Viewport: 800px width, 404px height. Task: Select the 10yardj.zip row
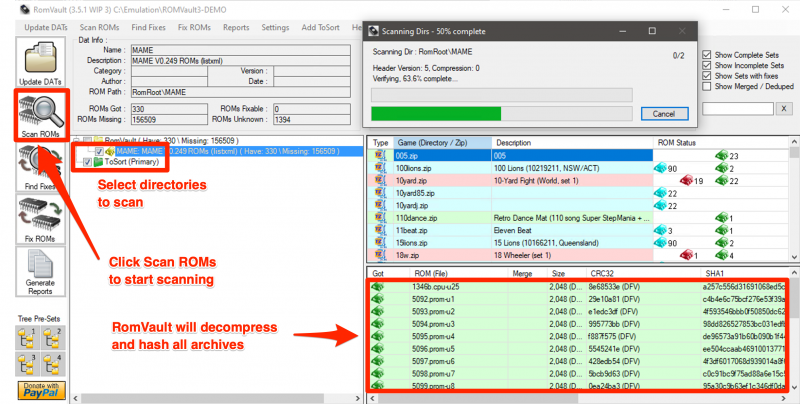point(578,206)
